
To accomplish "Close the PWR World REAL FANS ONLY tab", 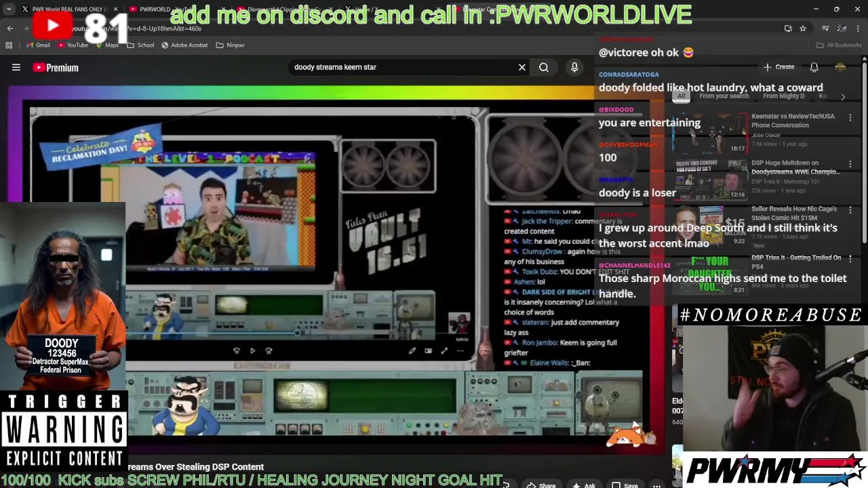I will pyautogui.click(x=115, y=9).
